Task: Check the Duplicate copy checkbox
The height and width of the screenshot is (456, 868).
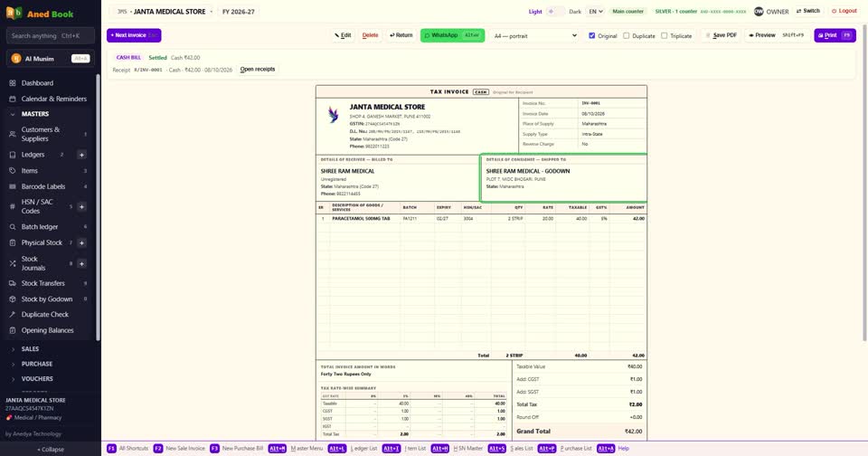Action: 626,35
